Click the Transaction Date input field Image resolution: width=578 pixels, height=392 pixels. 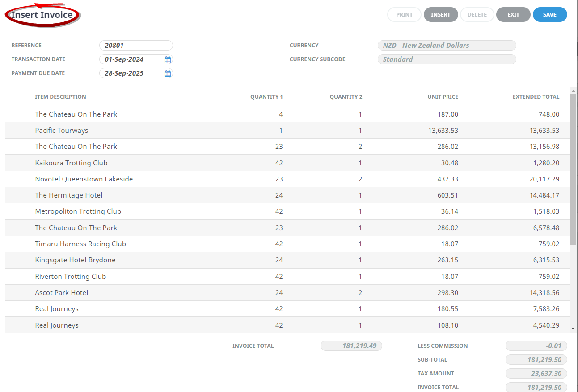[131, 59]
